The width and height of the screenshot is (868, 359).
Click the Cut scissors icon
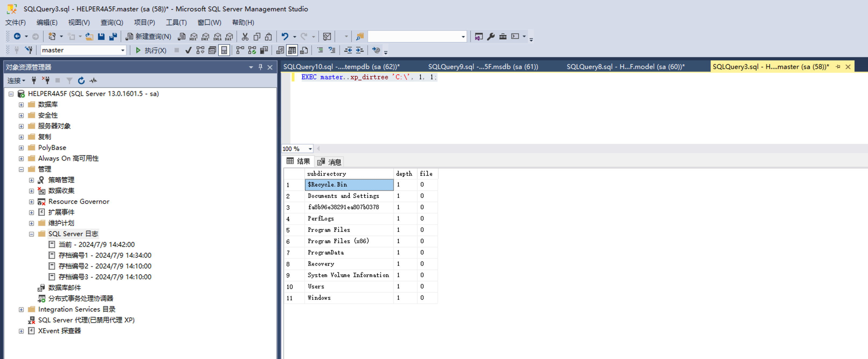pyautogui.click(x=245, y=36)
